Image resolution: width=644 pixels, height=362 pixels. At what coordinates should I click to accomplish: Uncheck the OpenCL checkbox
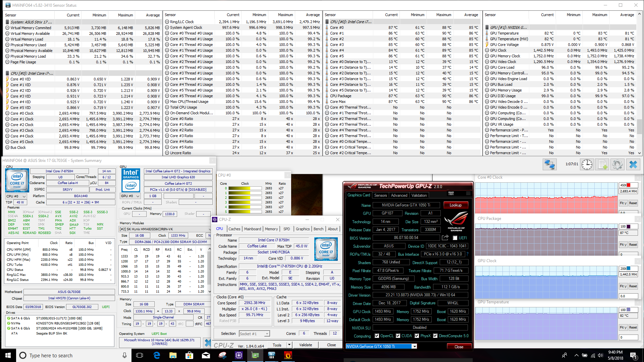[377, 336]
